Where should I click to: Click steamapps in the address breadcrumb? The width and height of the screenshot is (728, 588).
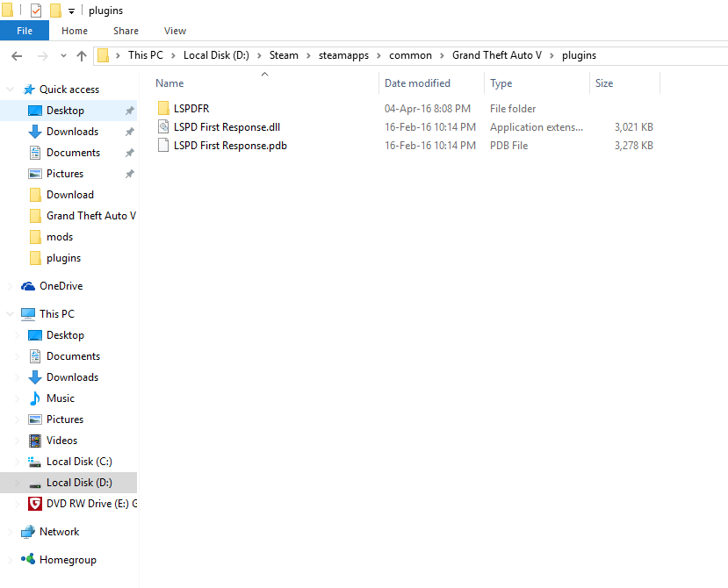pos(343,55)
